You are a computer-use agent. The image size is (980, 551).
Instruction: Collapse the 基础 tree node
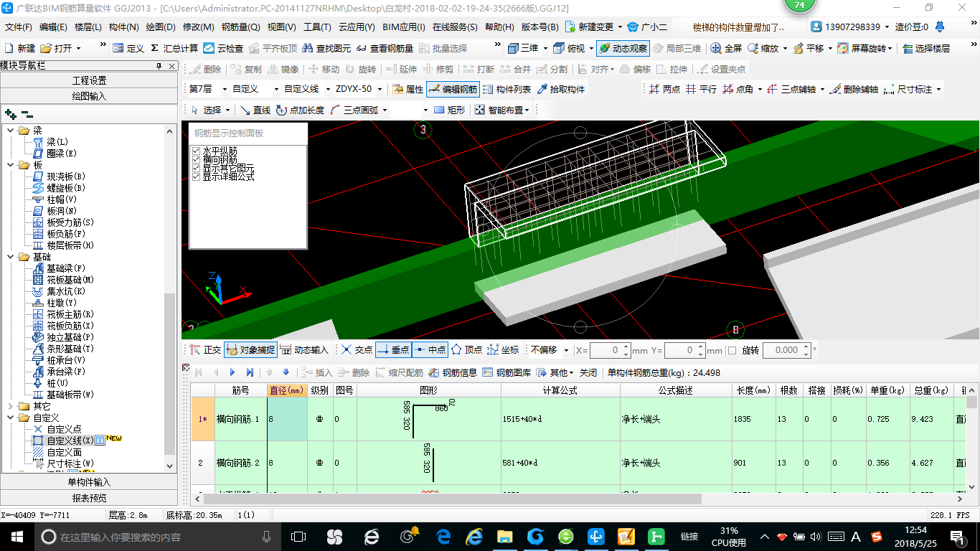click(11, 257)
